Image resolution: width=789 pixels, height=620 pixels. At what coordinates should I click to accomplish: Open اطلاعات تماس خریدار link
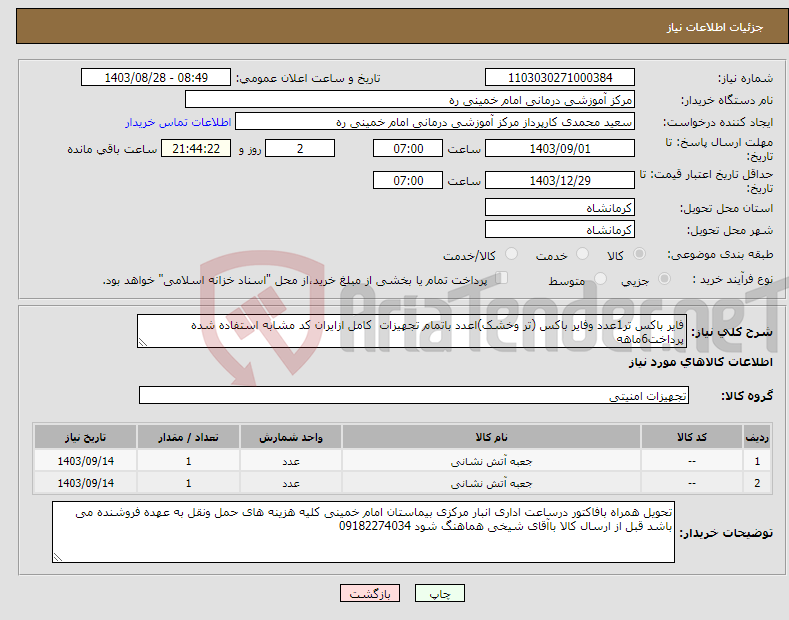(178, 122)
